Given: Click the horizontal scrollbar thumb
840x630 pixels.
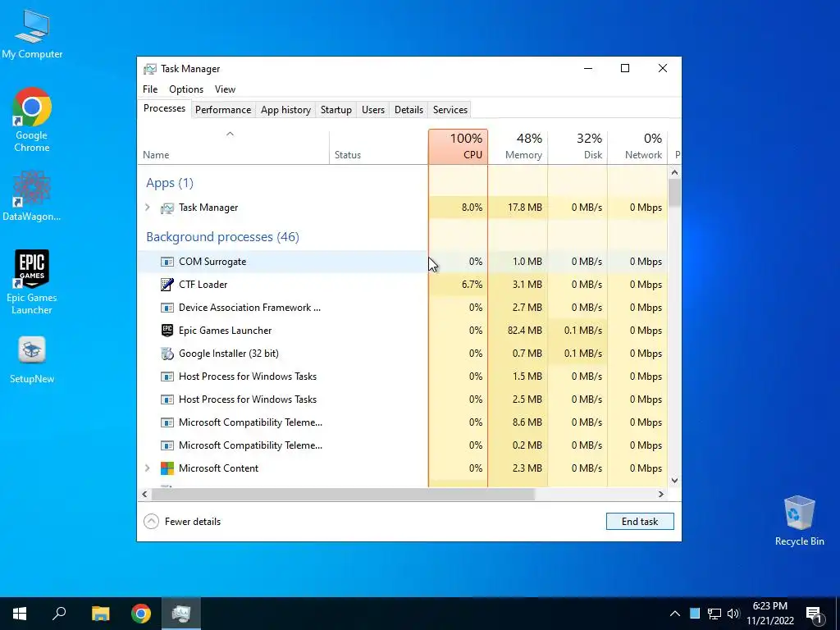Looking at the screenshot, I should (343, 495).
